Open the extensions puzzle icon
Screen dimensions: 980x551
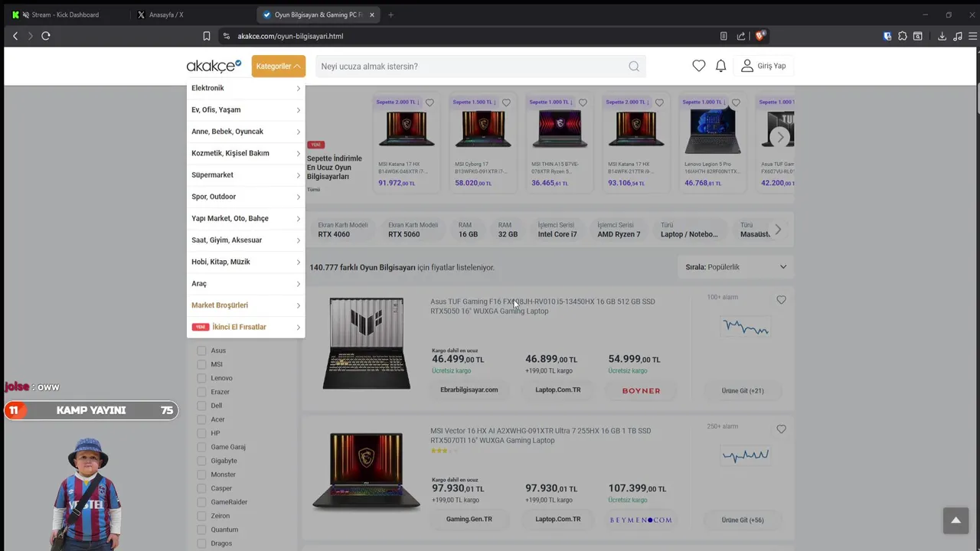pyautogui.click(x=903, y=36)
